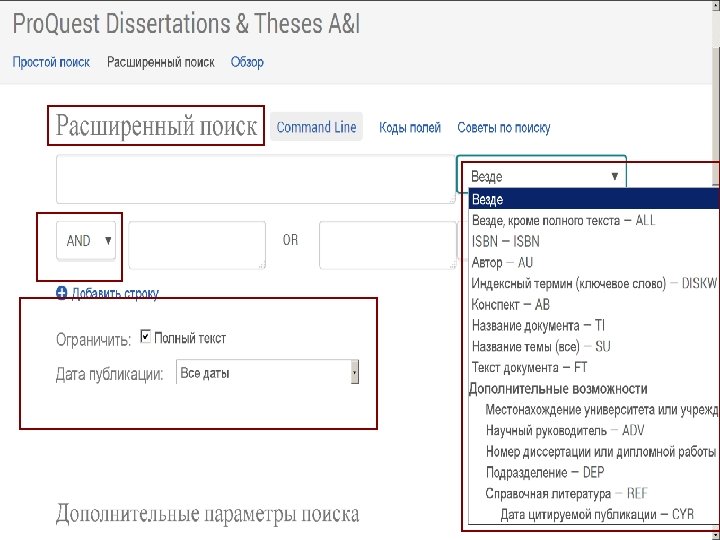Screen dimensions: 720x540
Task: Open the Все даты date dropdown
Action: (x=267, y=372)
